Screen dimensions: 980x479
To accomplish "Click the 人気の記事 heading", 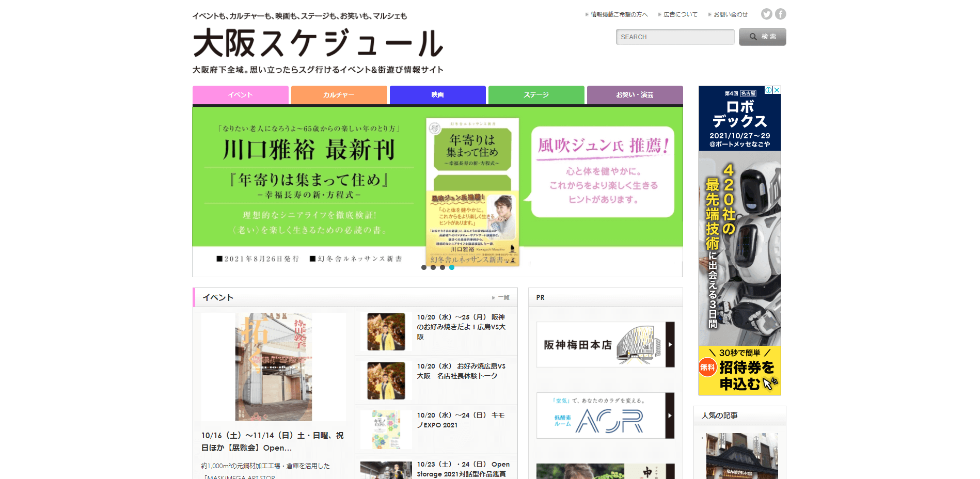I will click(x=720, y=416).
